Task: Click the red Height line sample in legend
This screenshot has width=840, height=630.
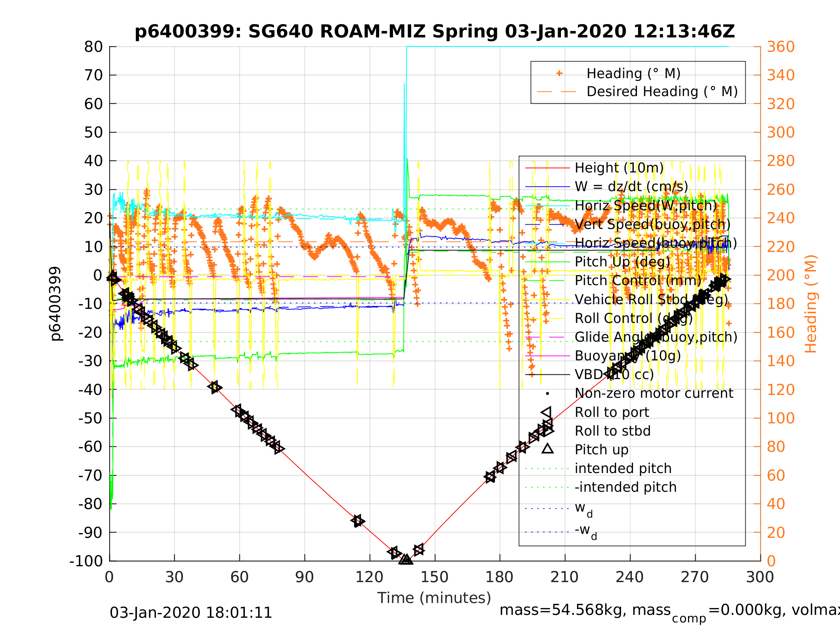Action: [x=547, y=168]
